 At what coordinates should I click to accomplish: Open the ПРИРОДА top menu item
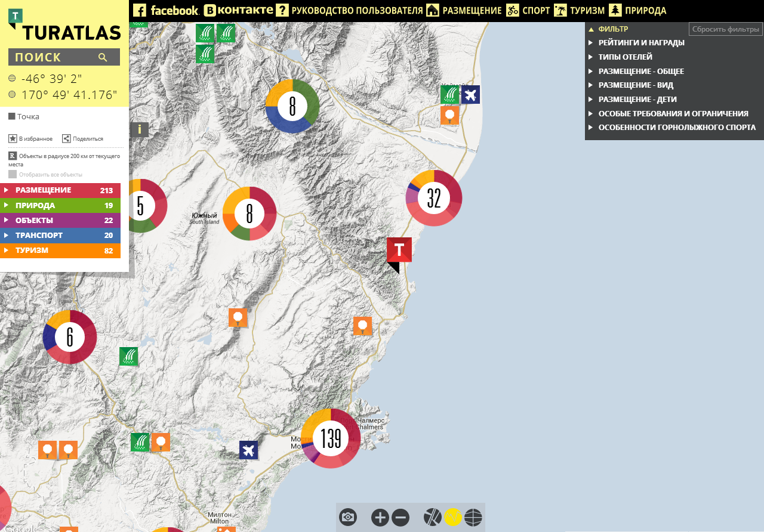pos(637,10)
